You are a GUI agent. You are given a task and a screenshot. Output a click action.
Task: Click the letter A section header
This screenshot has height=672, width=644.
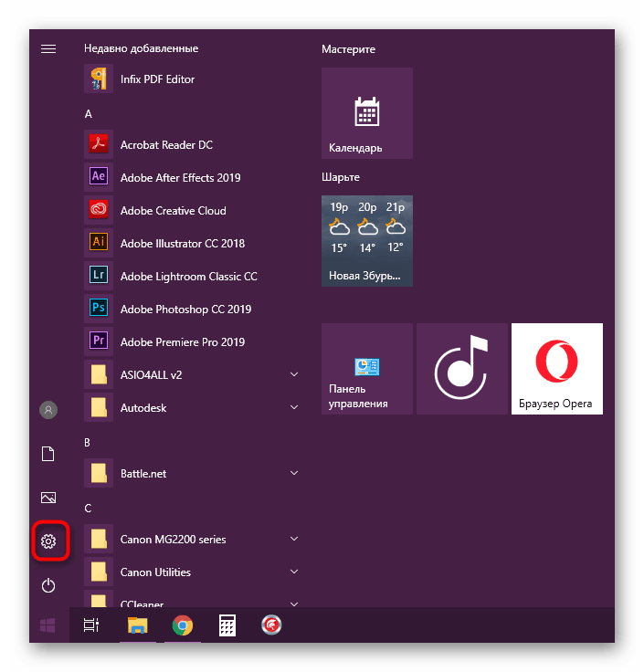(x=89, y=114)
